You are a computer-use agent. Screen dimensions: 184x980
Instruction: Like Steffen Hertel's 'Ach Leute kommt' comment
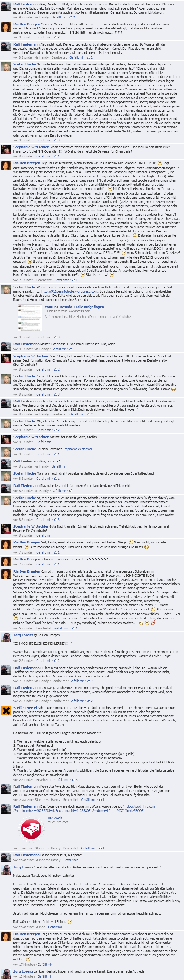pyautogui.click(x=62, y=780)
